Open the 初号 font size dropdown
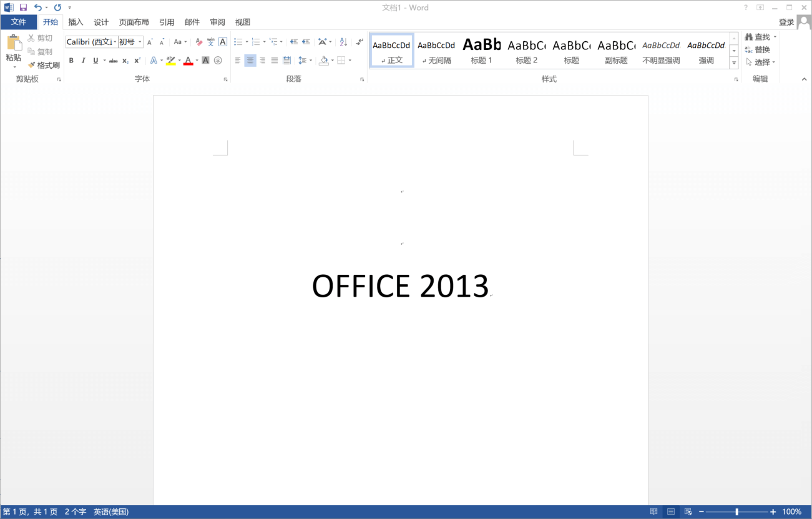This screenshot has height=519, width=812. coord(140,42)
